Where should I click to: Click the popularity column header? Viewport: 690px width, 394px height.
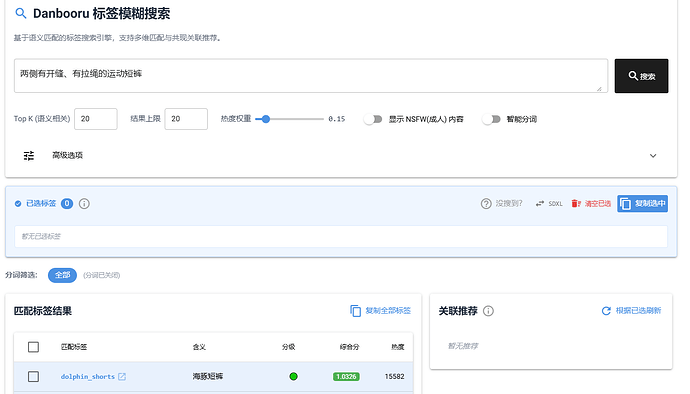[398, 347]
